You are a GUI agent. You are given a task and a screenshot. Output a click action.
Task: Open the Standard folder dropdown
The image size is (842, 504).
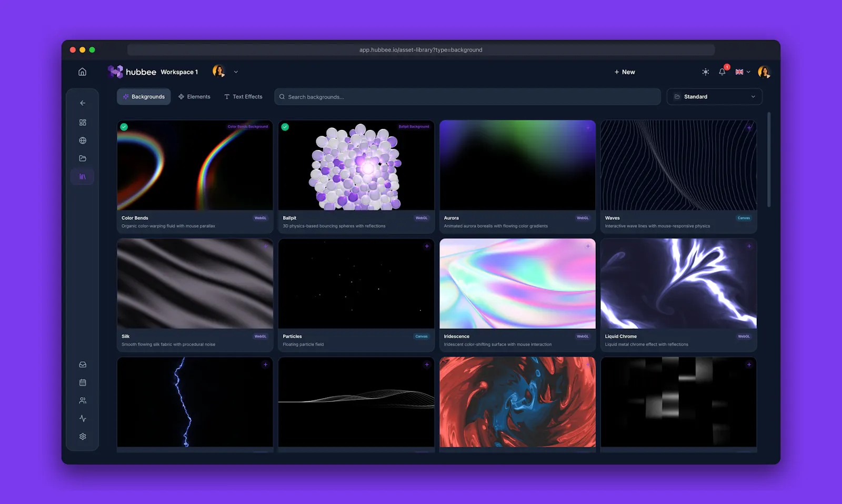pyautogui.click(x=715, y=97)
